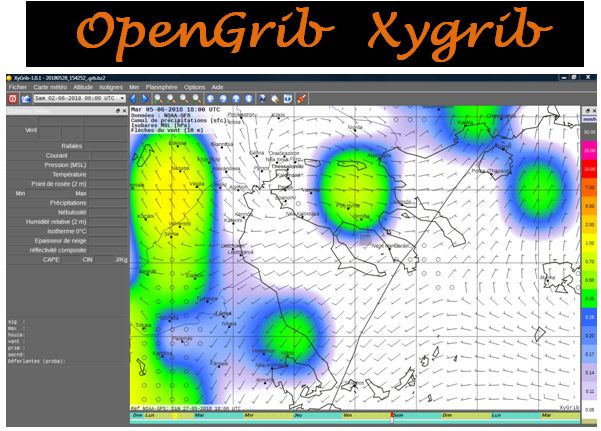601x431 pixels.
Task: Open the Fichier menu
Action: click(x=18, y=87)
